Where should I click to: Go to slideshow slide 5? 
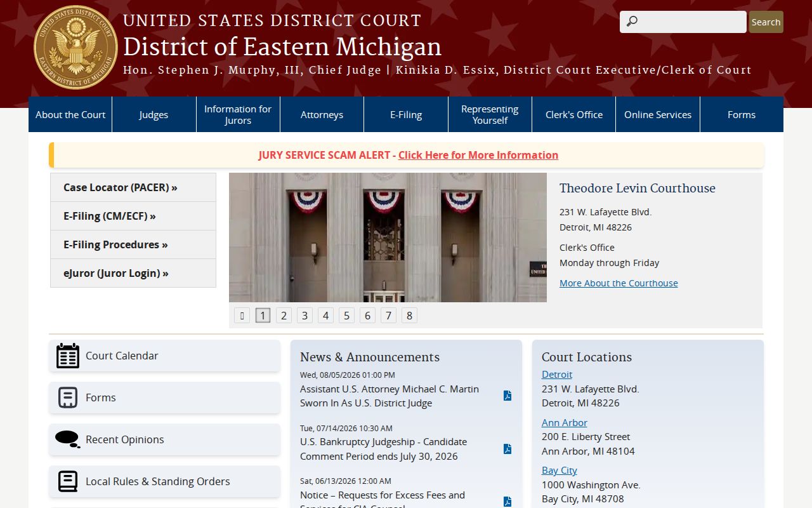point(346,316)
